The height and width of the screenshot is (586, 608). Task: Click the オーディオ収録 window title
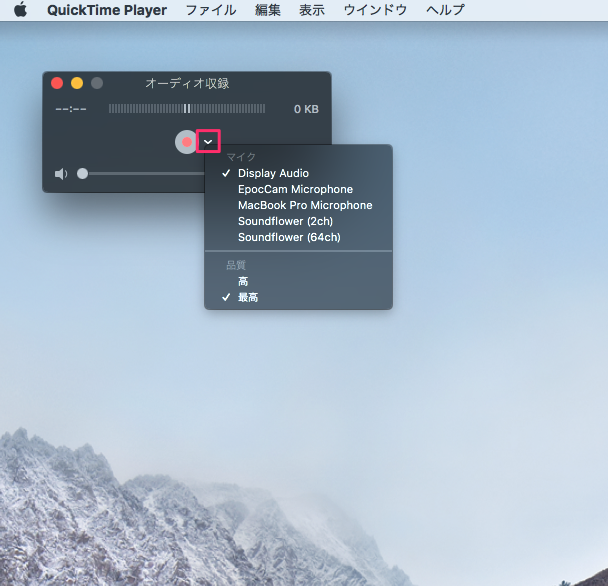click(x=187, y=83)
